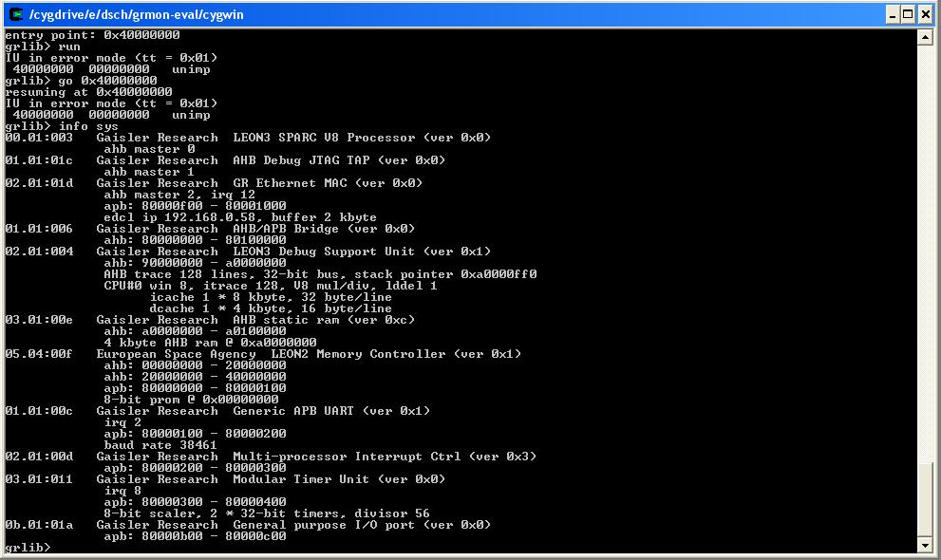Click 'apb: 80000300 - 80000400' line

195,502
